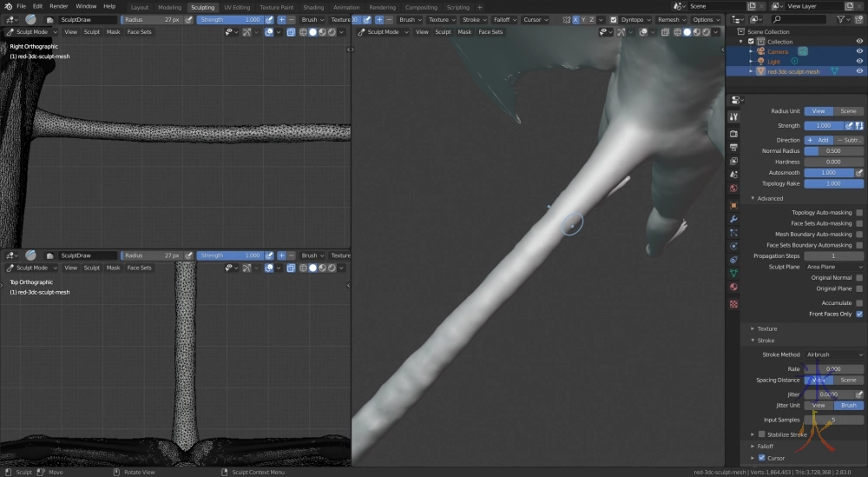Adjust the Normal Radius slider
This screenshot has height=477, width=868.
[x=834, y=150]
